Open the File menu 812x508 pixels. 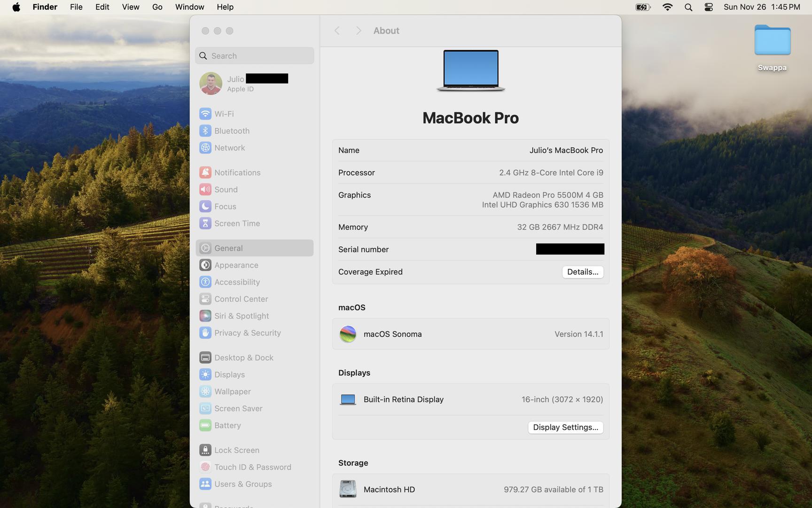pos(76,7)
